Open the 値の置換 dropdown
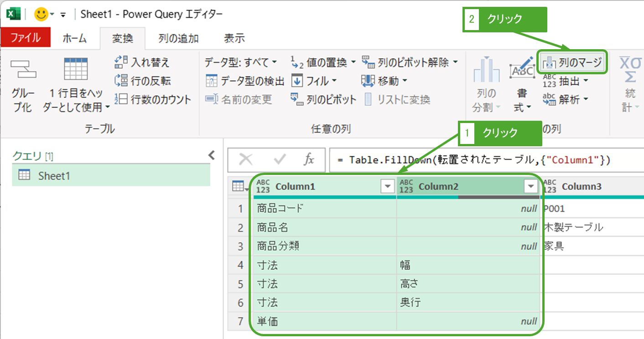 (353, 62)
